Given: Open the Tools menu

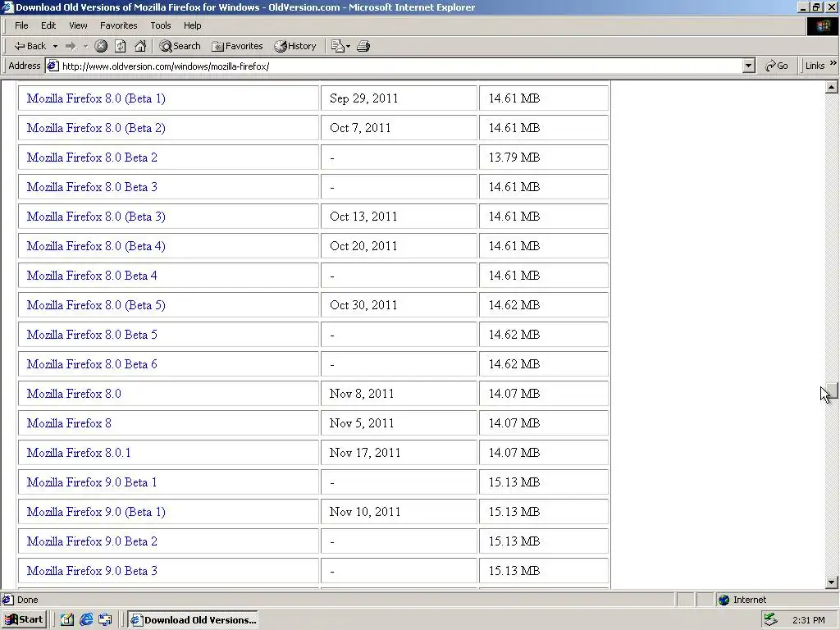Looking at the screenshot, I should point(160,25).
